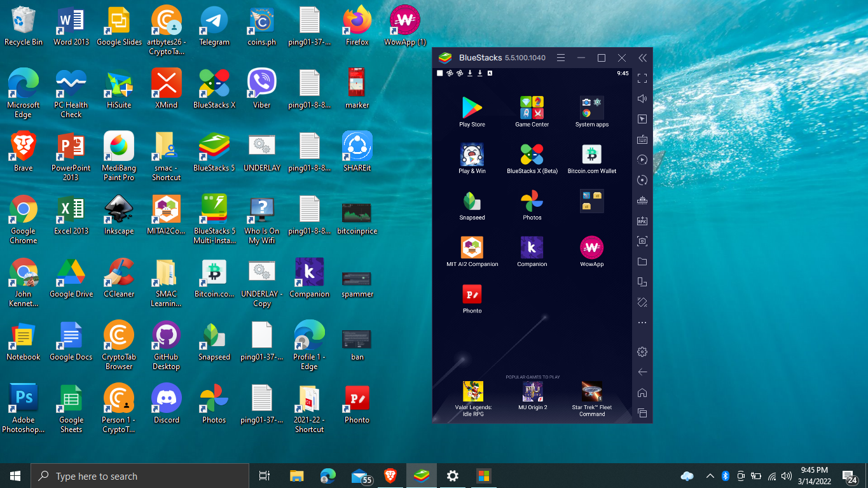Select the HiSuite desktop shortcut
Viewport: 868px width, 488px height.
119,89
